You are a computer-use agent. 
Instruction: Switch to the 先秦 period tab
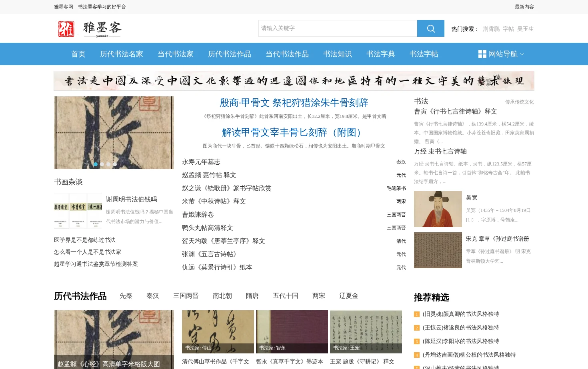[126, 296]
